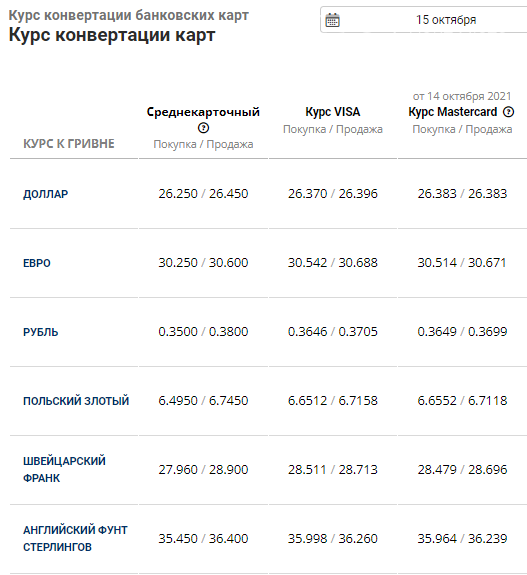Click the Курс конвертации карт heading
527x575 pixels.
pyautogui.click(x=112, y=35)
